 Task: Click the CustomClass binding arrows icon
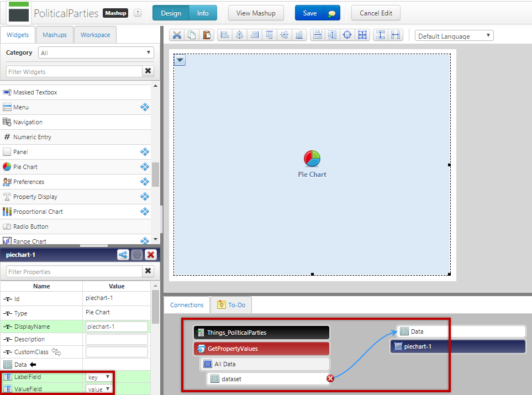(56, 352)
